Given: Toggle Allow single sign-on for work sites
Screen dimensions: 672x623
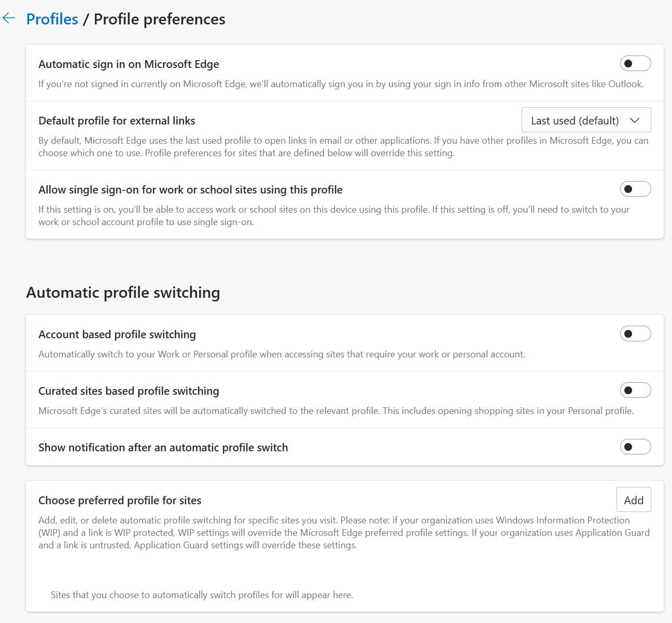Looking at the screenshot, I should (x=635, y=189).
